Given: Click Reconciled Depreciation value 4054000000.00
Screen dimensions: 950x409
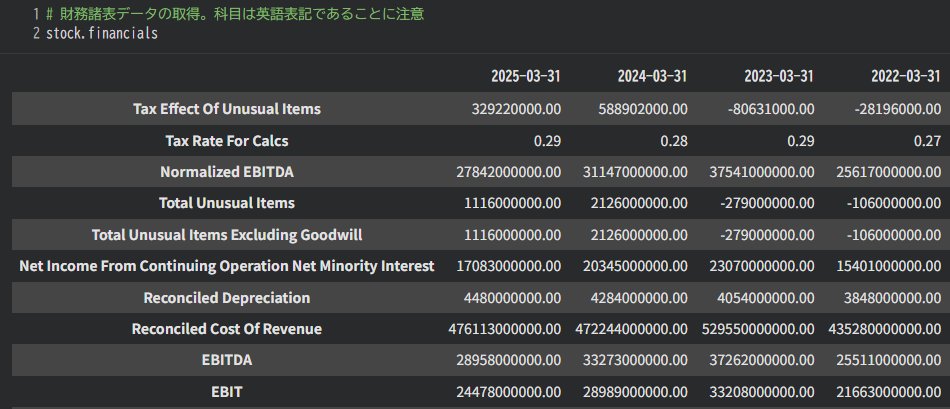Looking at the screenshot, I should (x=766, y=298).
